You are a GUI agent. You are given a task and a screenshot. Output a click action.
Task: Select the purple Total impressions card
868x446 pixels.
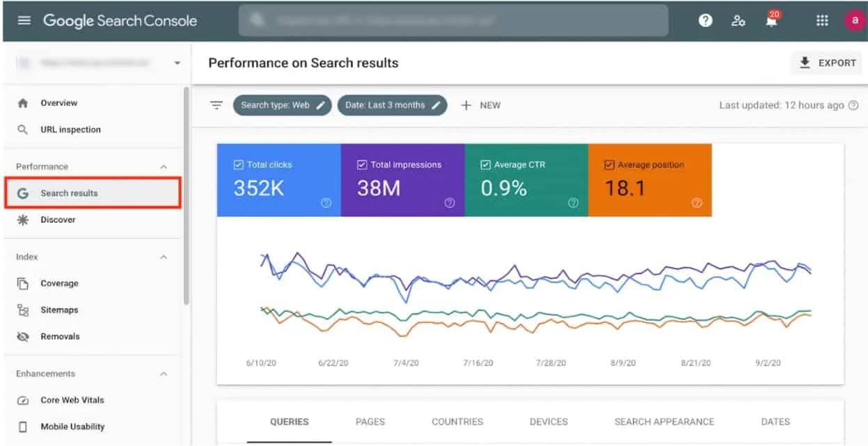pos(403,180)
